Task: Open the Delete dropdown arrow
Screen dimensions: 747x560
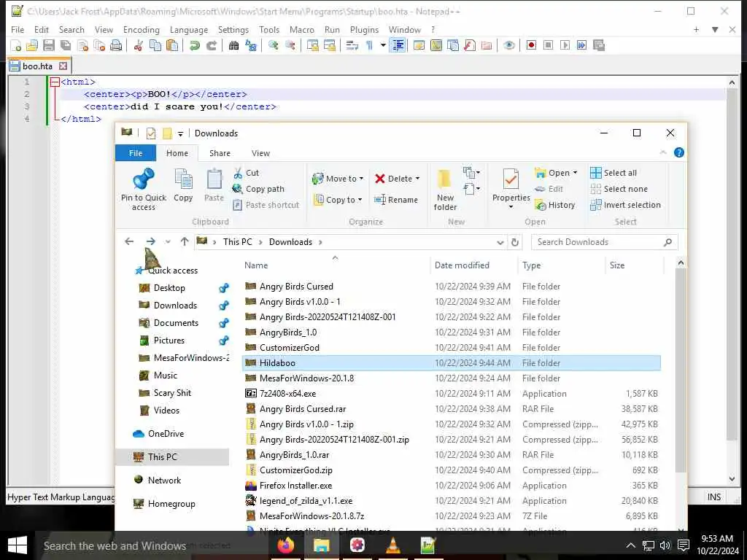Action: pyautogui.click(x=418, y=179)
